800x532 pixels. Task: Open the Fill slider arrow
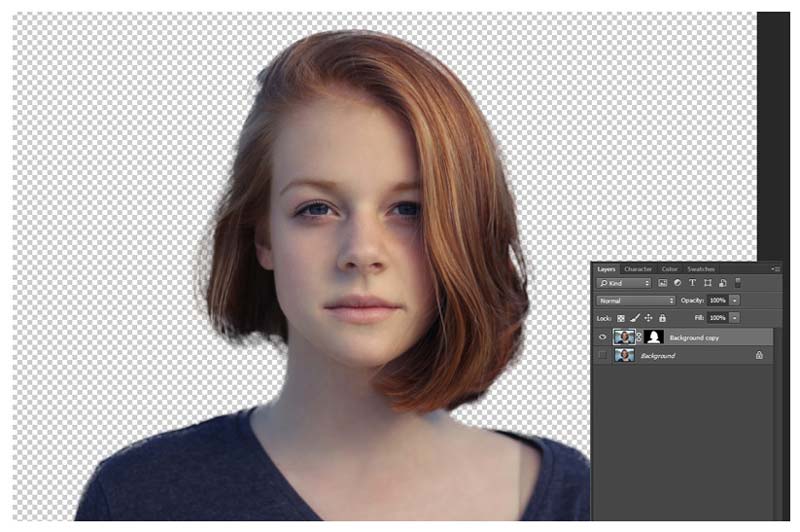[x=735, y=318]
